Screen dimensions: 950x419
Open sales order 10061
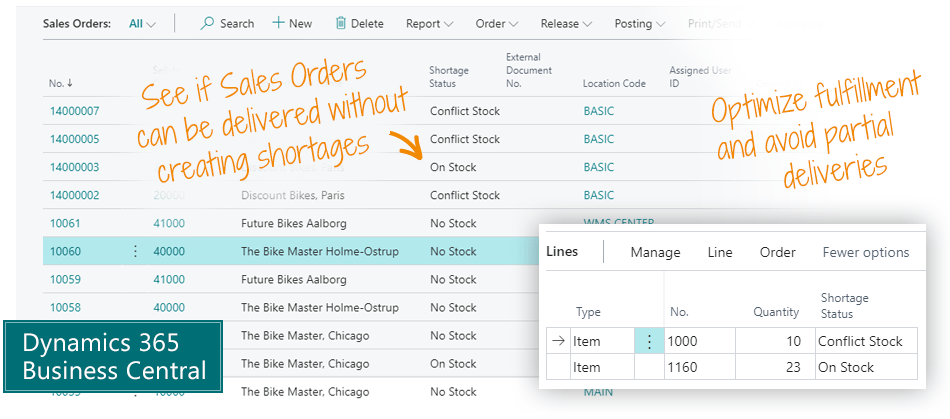pos(65,223)
